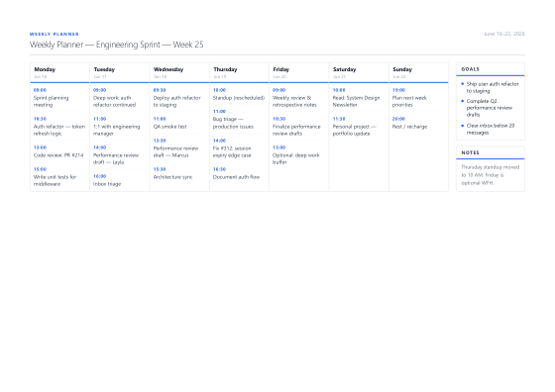The height and width of the screenshot is (392, 555).
Task: Select the Thursday column header
Action: [239, 72]
